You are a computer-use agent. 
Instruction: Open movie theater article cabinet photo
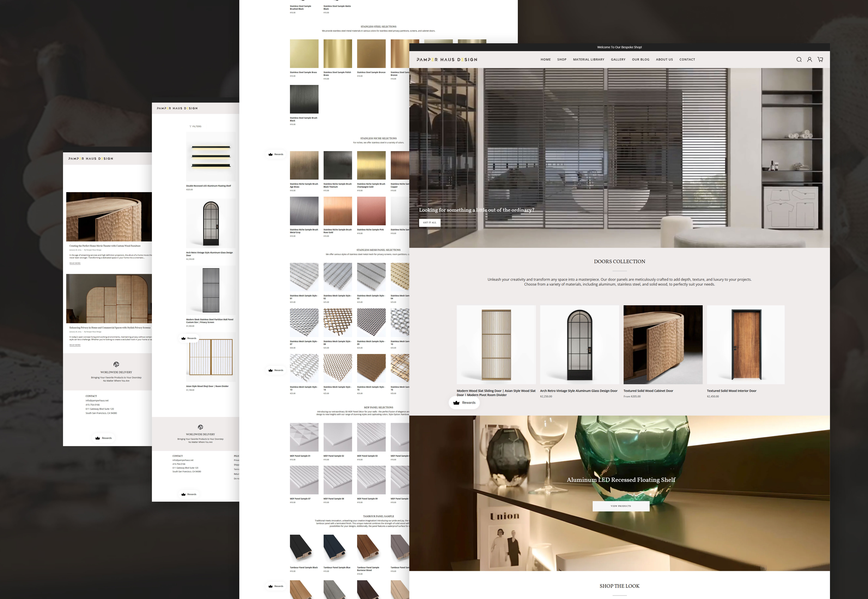pos(109,217)
